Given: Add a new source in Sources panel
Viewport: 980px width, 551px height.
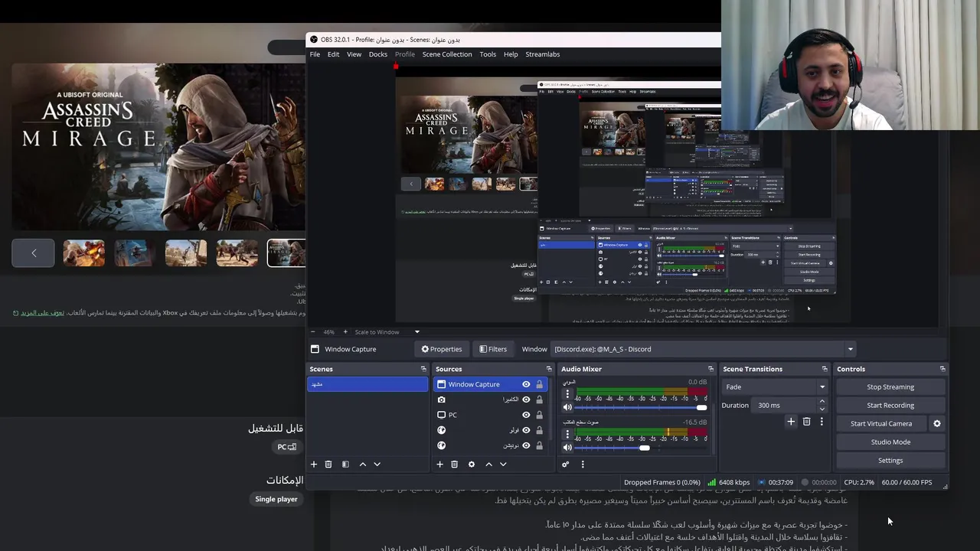Looking at the screenshot, I should [x=439, y=464].
